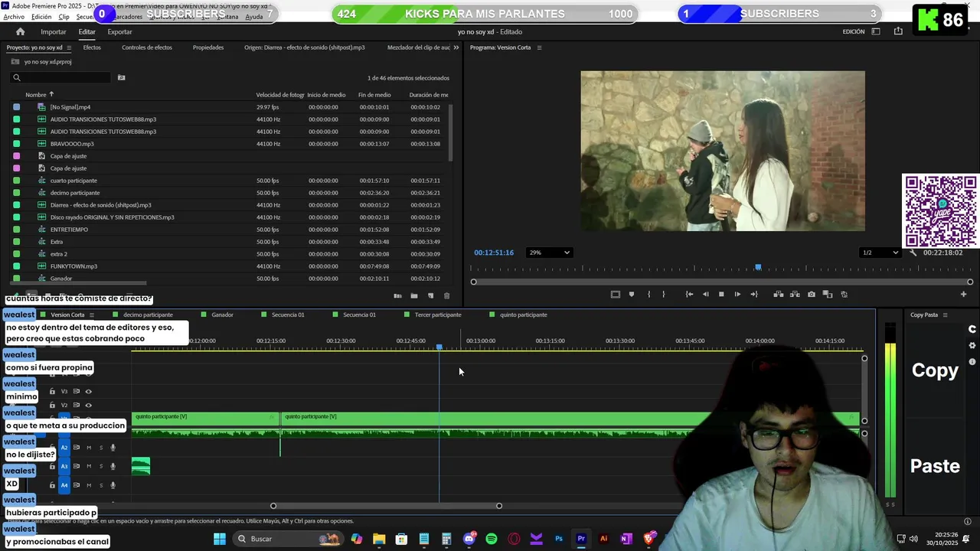Go to the Importar workspace

pyautogui.click(x=54, y=31)
